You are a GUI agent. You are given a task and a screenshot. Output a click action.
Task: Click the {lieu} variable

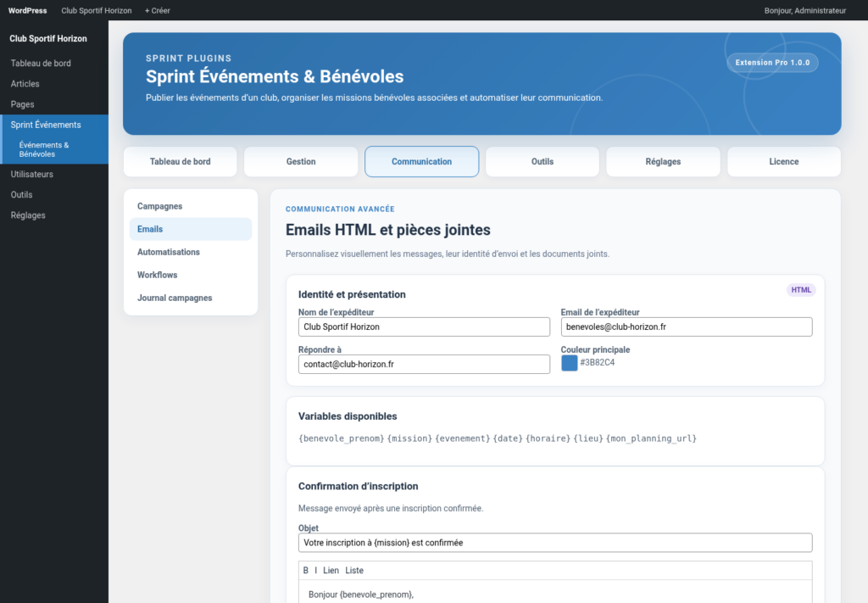pyautogui.click(x=588, y=438)
